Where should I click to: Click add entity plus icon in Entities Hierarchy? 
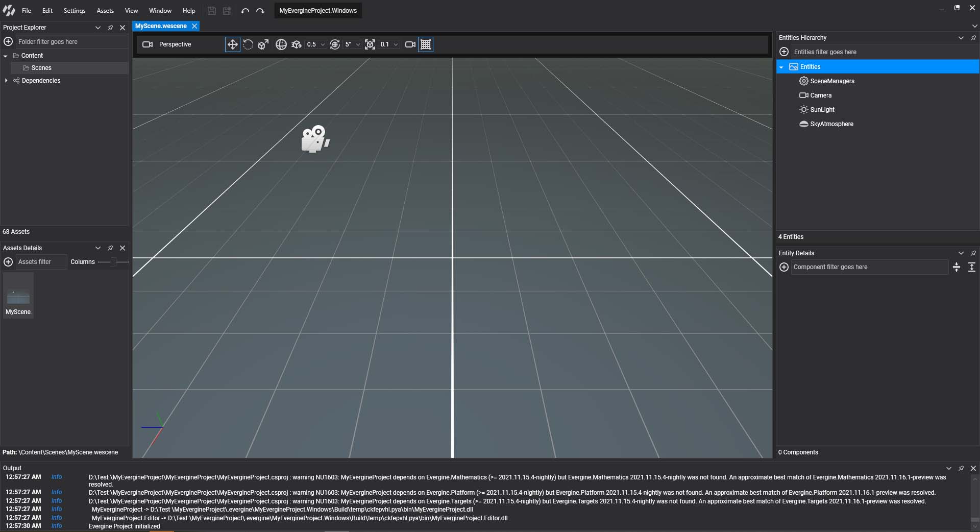(784, 52)
